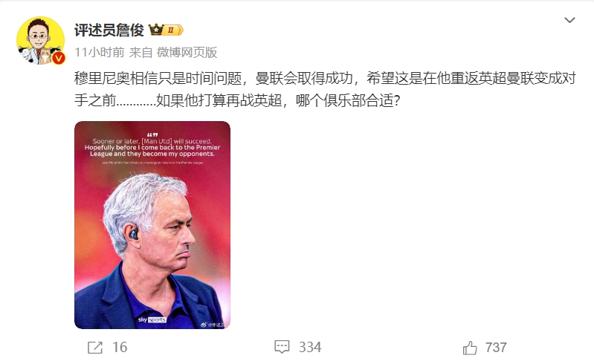The image size is (594, 364).
Task: Click the orange V verification badge
Action: click(x=58, y=58)
